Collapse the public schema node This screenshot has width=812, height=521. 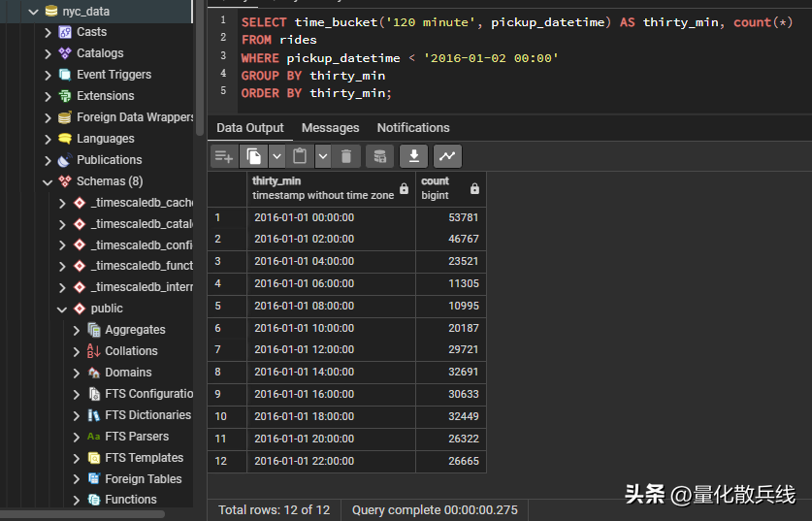(x=62, y=309)
